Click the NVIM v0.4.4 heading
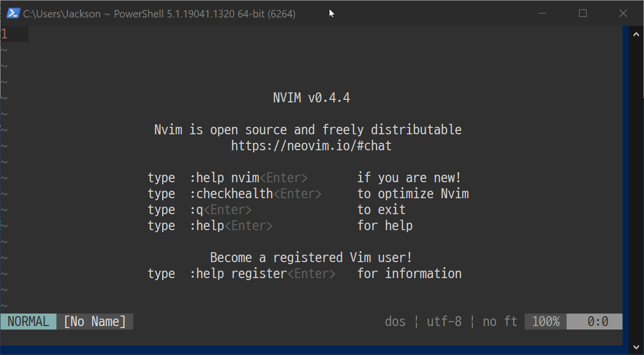The width and height of the screenshot is (644, 355). pos(312,98)
